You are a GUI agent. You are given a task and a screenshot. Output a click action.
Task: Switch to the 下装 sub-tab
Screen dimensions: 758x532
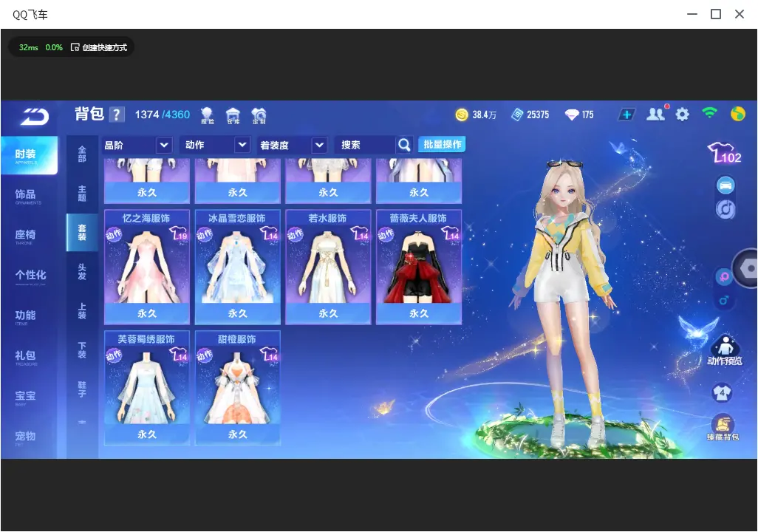(82, 350)
